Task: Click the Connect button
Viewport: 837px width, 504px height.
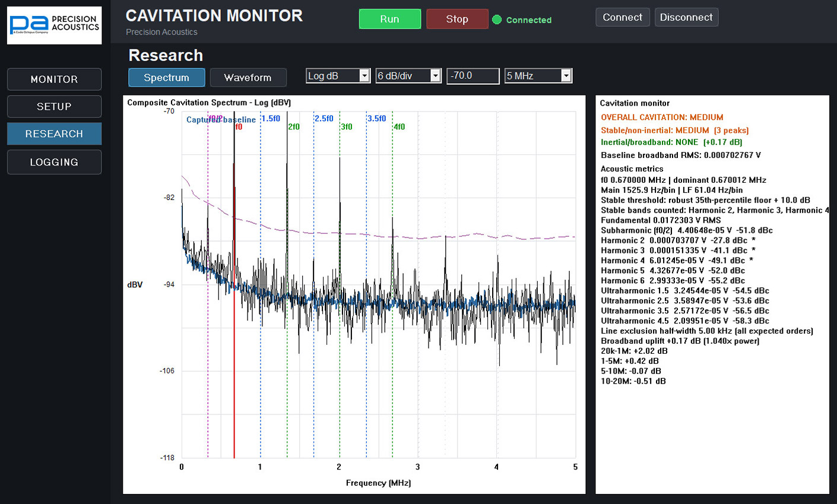Action: [622, 17]
